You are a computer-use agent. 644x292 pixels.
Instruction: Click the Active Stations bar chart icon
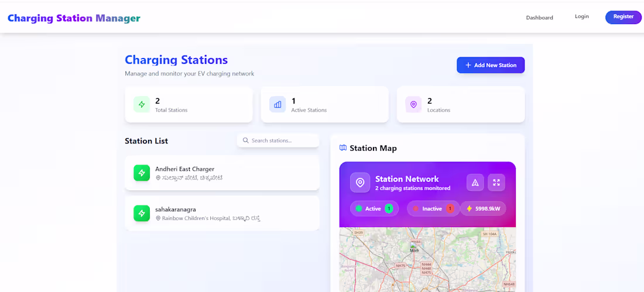pyautogui.click(x=278, y=104)
